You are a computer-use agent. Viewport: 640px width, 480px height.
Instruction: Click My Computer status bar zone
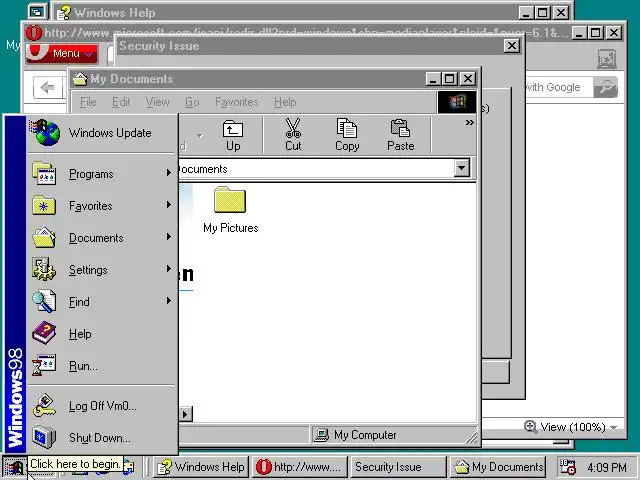point(392,435)
